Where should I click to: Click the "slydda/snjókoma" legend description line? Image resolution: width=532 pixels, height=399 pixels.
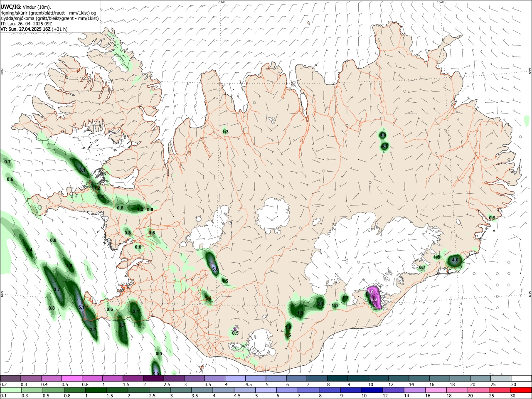coord(49,18)
